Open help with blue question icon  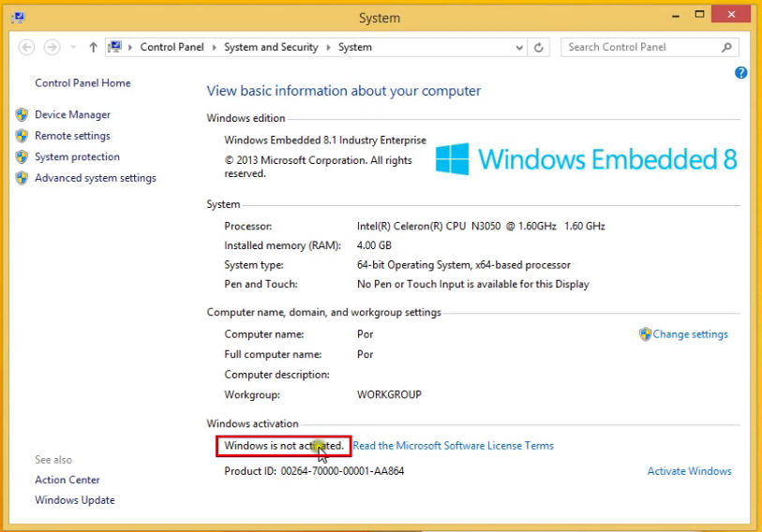(740, 73)
